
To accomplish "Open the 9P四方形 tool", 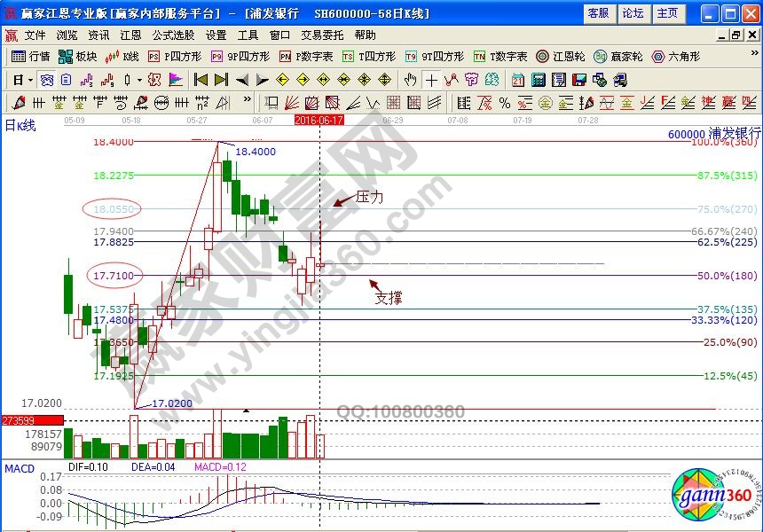I will [x=240, y=57].
